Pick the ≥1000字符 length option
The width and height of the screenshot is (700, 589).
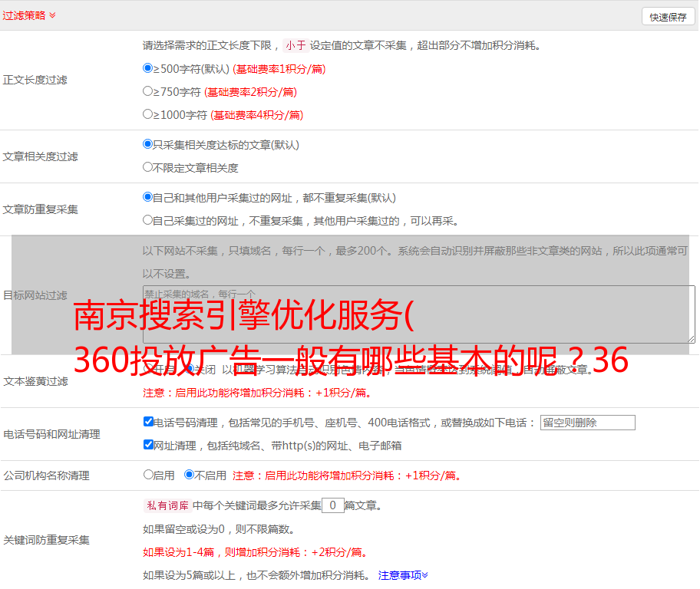click(147, 114)
